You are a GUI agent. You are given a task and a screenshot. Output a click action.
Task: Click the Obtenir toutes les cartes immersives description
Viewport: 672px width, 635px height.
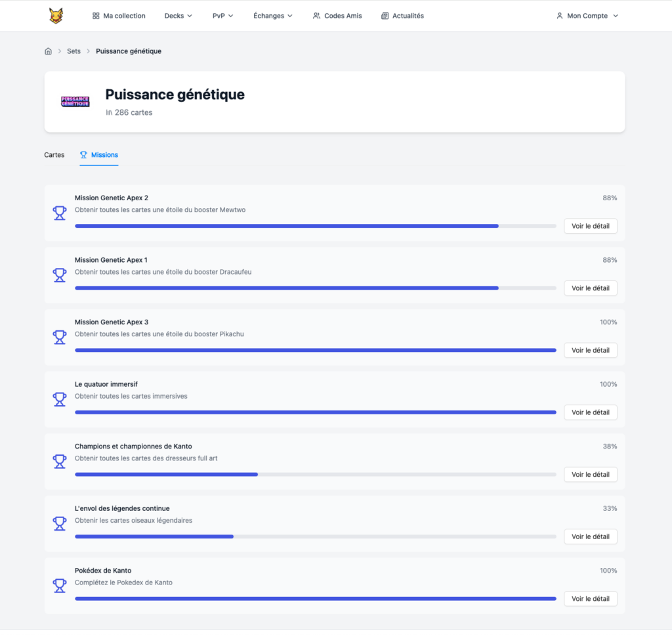click(131, 396)
